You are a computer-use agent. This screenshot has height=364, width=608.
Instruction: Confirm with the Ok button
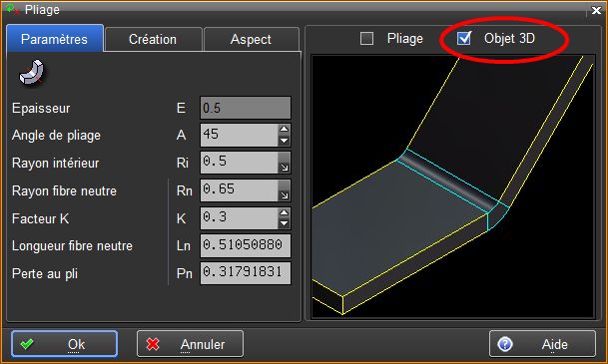(x=64, y=344)
